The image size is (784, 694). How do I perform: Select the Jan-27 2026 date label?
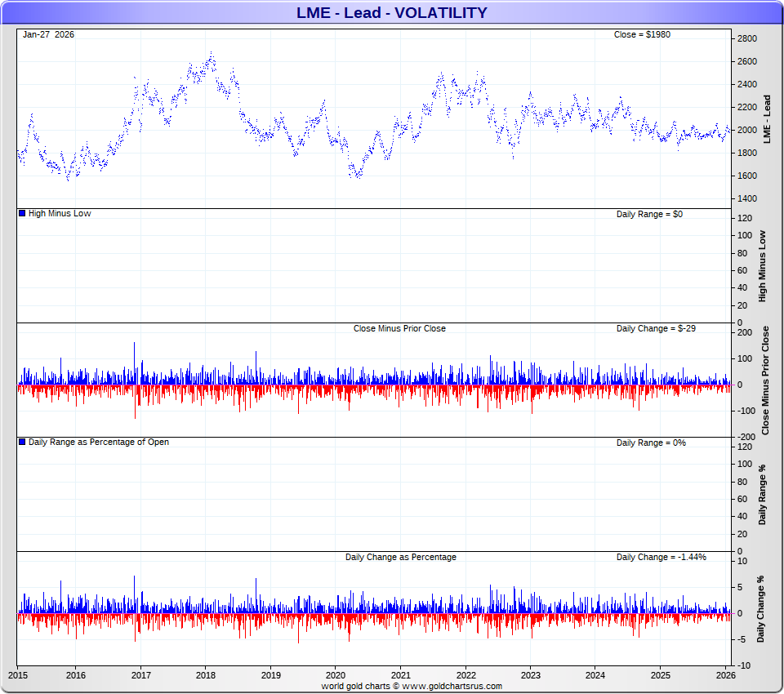click(x=48, y=34)
